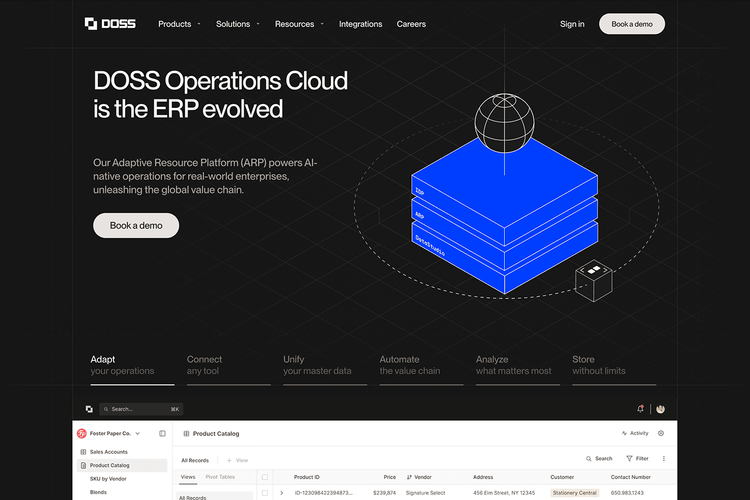The width and height of the screenshot is (750, 500).
Task: Expand the first table row chevron
Action: (x=281, y=493)
